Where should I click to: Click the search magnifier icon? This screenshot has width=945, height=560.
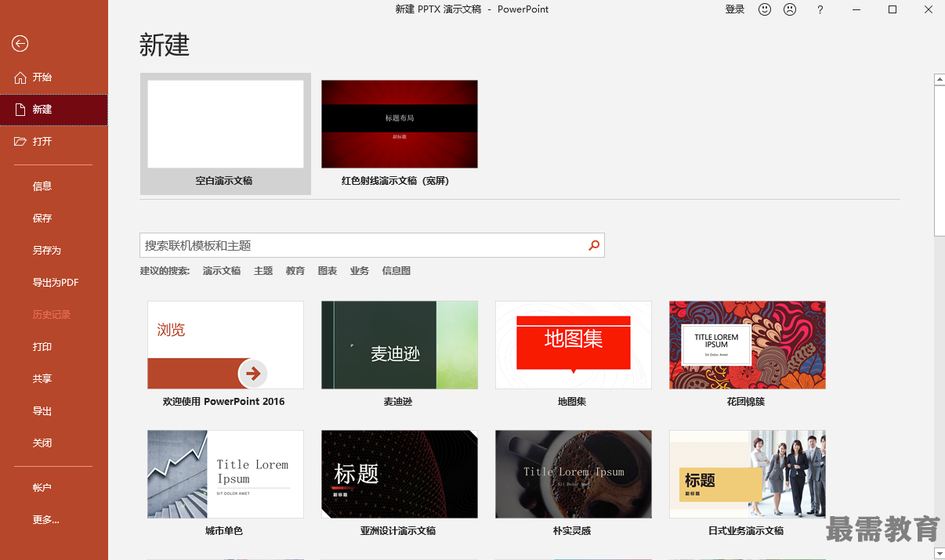click(x=594, y=245)
